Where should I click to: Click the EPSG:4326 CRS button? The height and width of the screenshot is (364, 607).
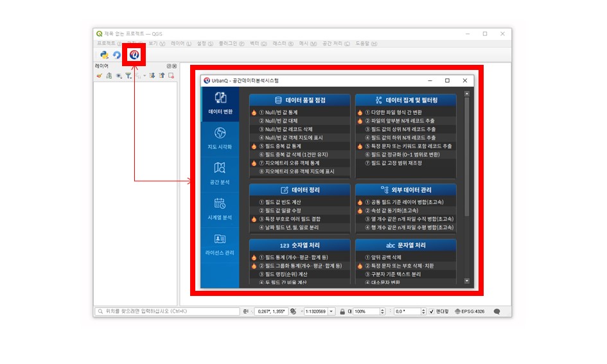pyautogui.click(x=470, y=311)
